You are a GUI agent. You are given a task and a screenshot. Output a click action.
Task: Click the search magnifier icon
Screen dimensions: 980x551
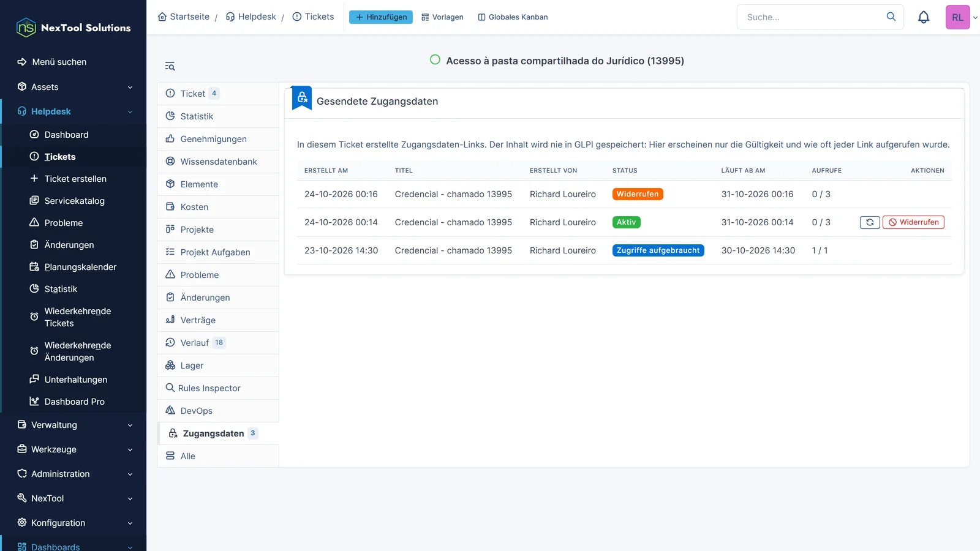click(x=891, y=17)
